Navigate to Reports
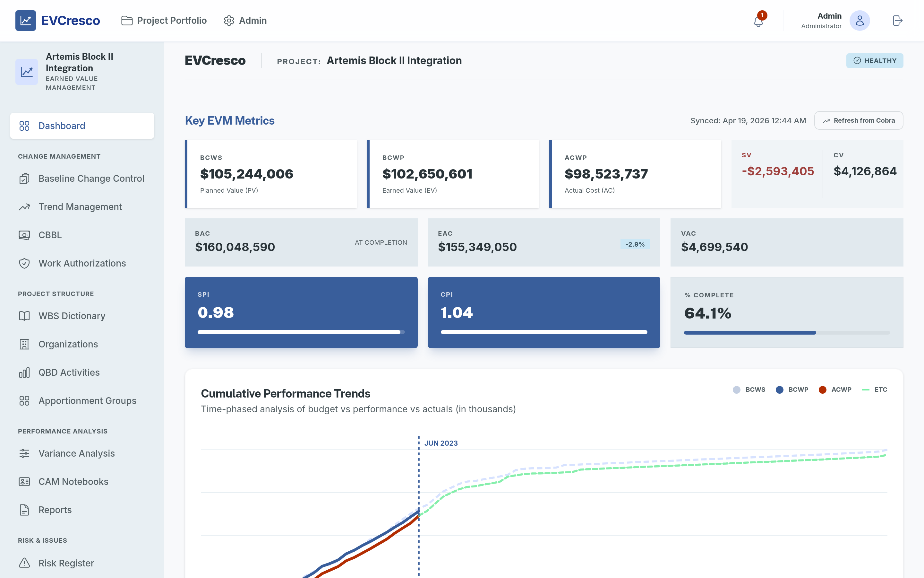The image size is (924, 578). pyautogui.click(x=82, y=510)
